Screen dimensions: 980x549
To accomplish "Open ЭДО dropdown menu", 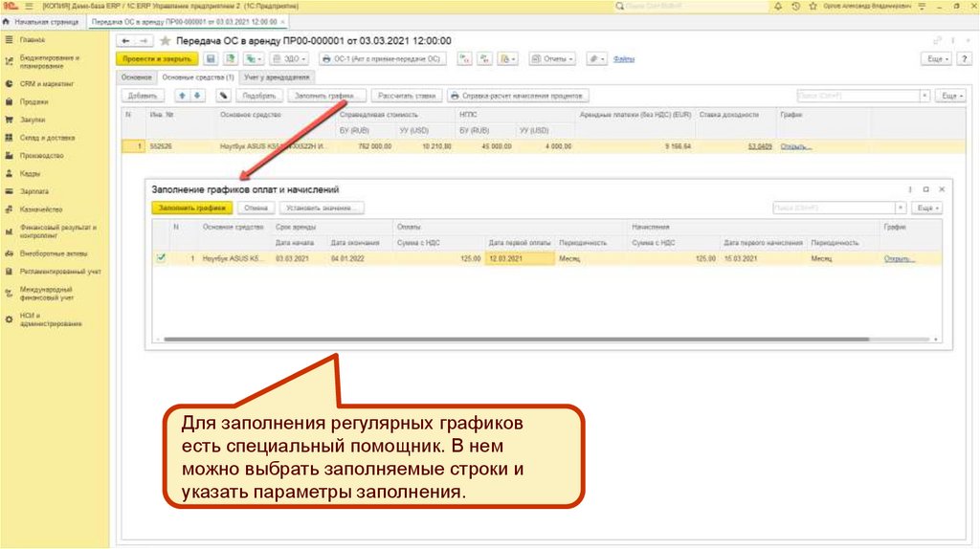I will [x=289, y=58].
